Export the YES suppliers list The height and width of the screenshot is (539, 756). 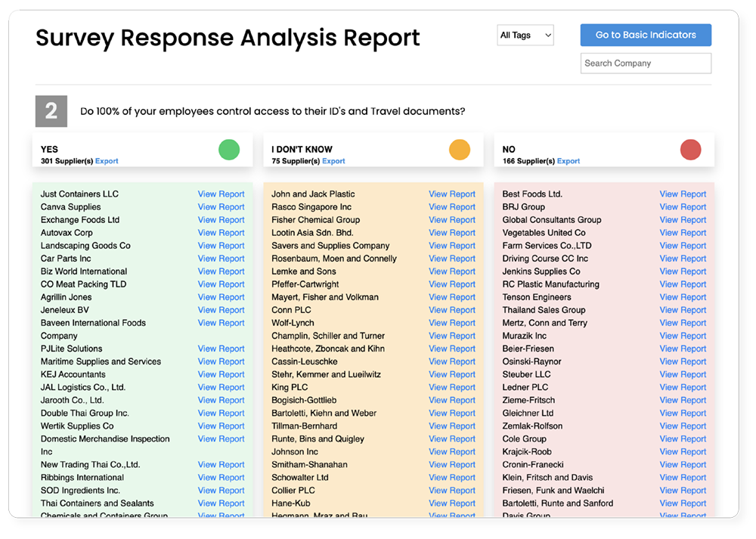coord(107,161)
